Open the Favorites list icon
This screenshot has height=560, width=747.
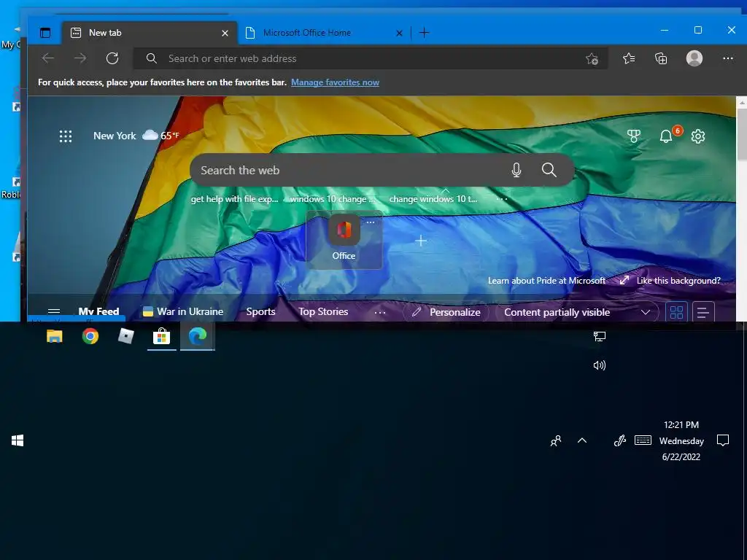click(x=629, y=58)
